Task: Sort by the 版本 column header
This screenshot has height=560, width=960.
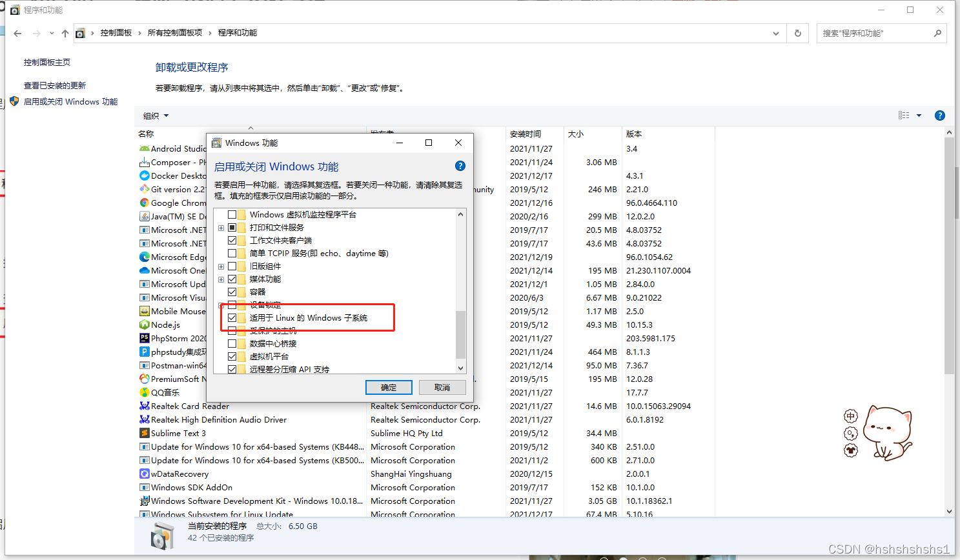Action: click(x=634, y=134)
